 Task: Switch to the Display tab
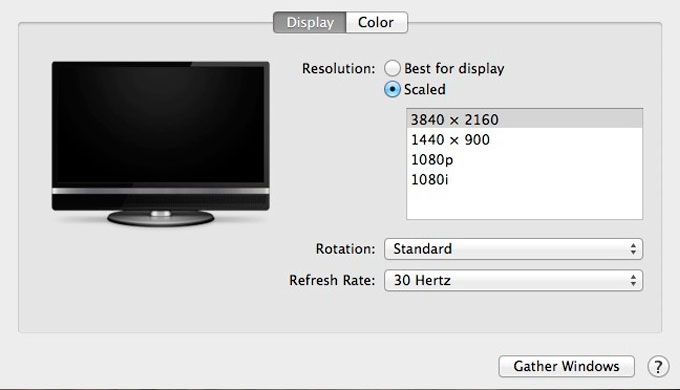310,22
